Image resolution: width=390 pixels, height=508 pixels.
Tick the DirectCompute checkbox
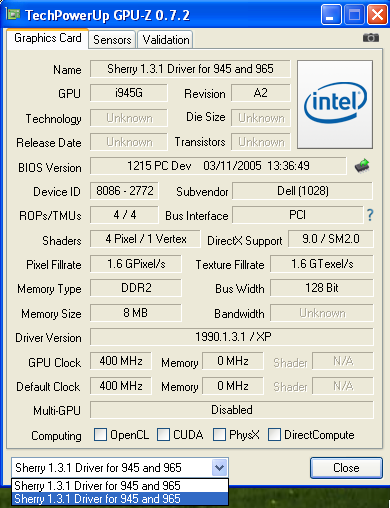[274, 435]
